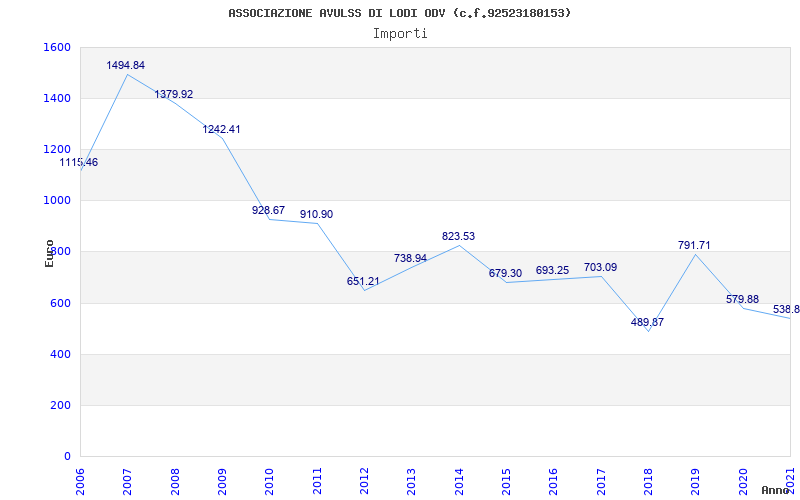Viewport: 800px width, 500px height.
Task: Select the 2016 year label on the x-axis
Action: tap(553, 480)
